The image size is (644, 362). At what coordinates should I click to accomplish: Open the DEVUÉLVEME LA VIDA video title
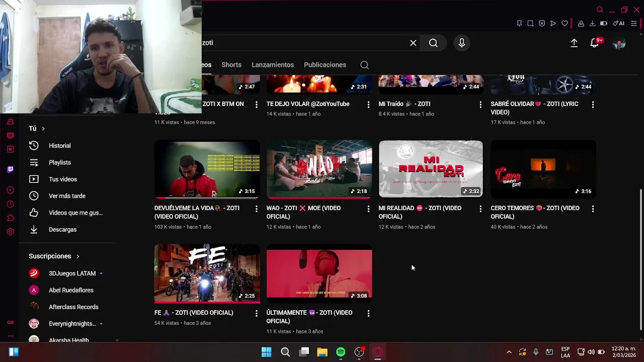point(197,212)
